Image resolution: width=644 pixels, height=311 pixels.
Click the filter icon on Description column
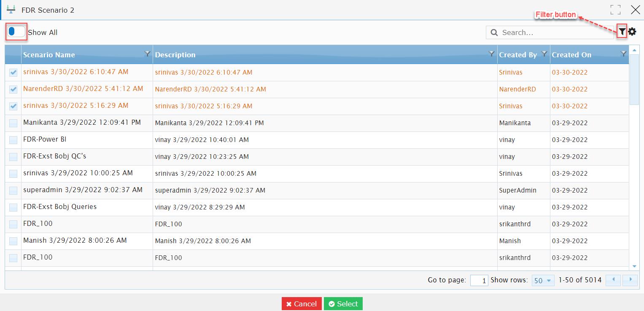point(491,54)
